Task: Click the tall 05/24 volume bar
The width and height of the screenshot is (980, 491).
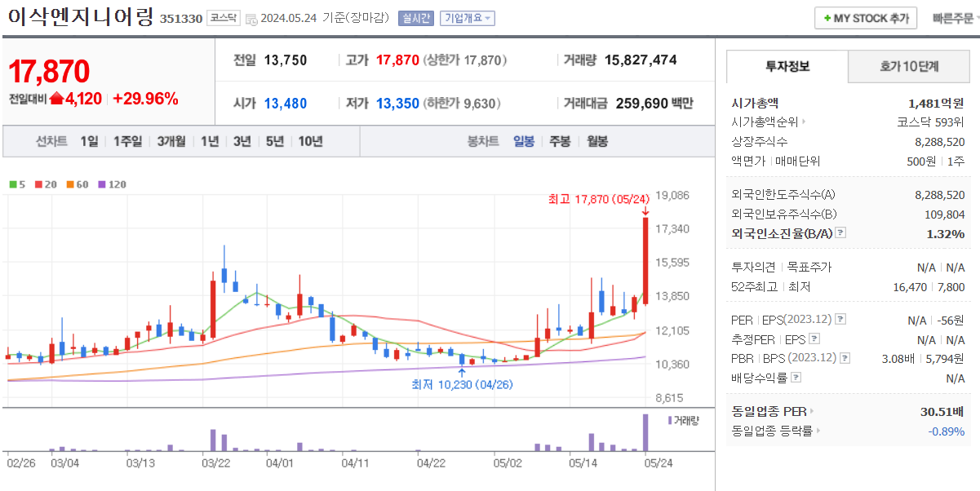Action: coord(645,432)
